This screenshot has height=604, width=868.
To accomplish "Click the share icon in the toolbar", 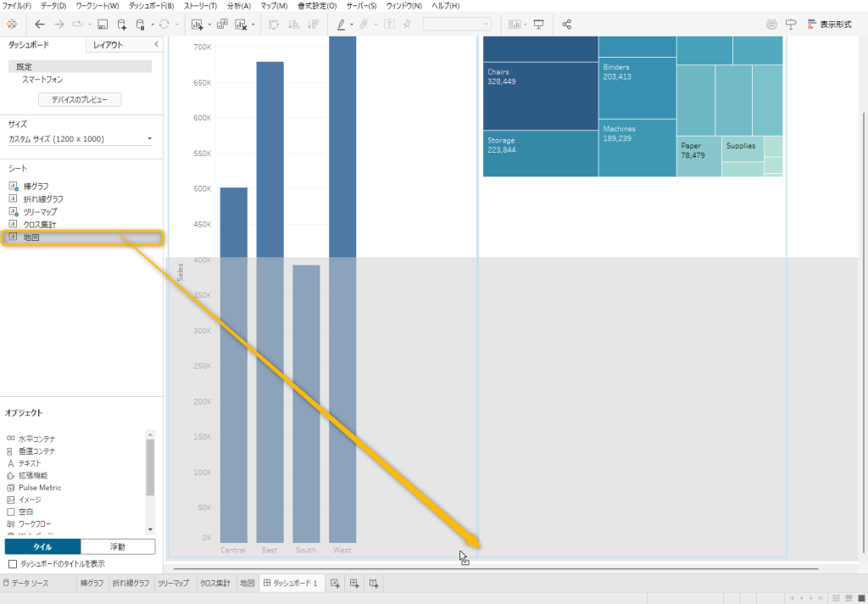I will click(567, 25).
